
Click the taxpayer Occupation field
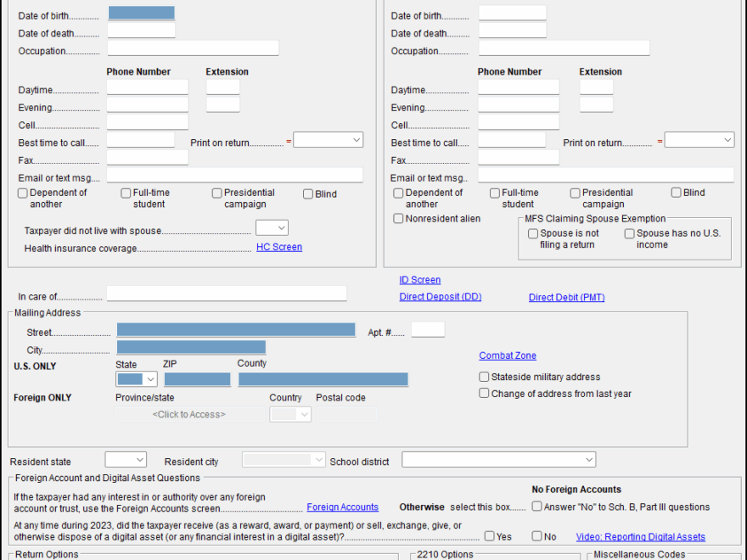pos(193,48)
